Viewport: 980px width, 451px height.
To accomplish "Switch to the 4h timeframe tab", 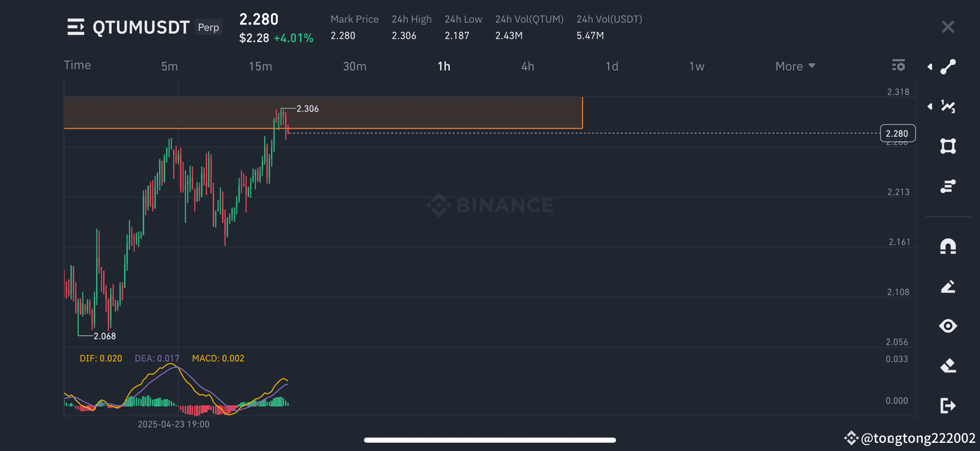I will [x=528, y=66].
